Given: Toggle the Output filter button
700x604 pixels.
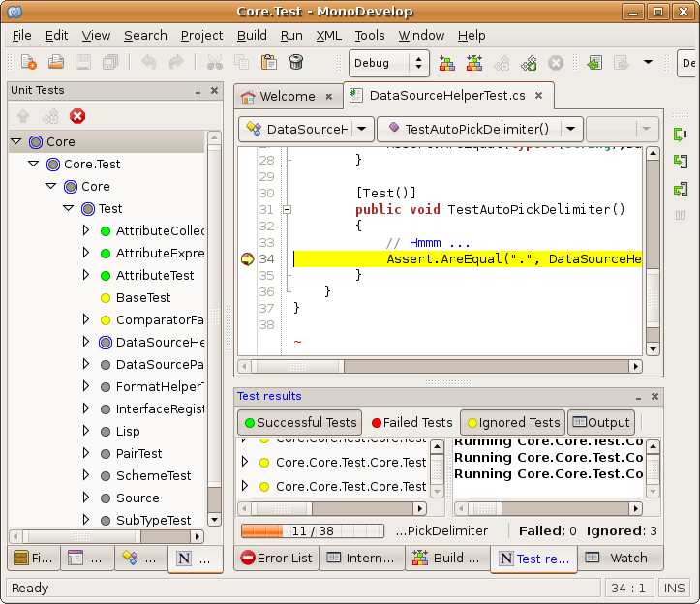Looking at the screenshot, I should coord(601,422).
